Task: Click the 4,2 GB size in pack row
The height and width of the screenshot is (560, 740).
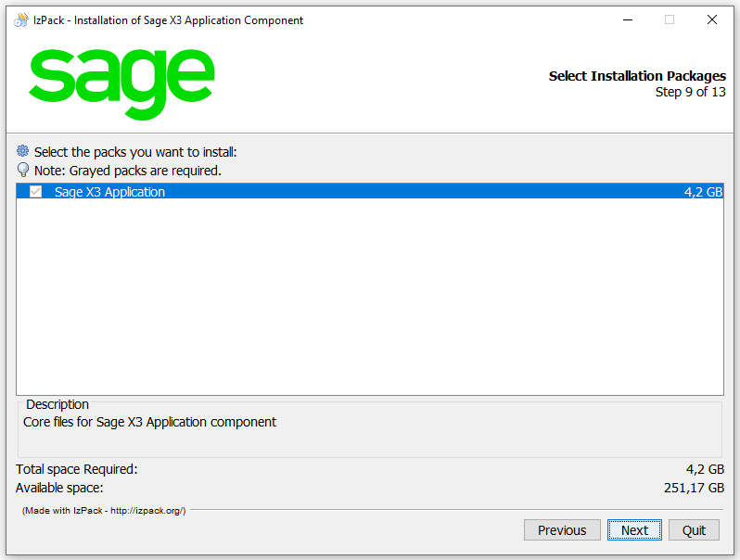Action: [703, 192]
